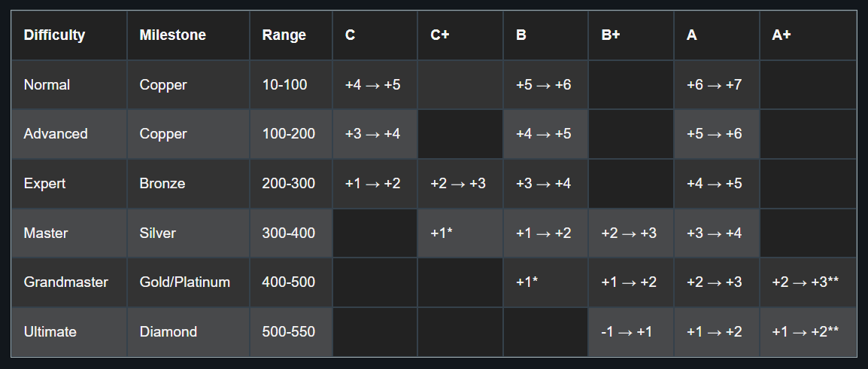Click the Milestone column header
Image resolution: width=868 pixels, height=369 pixels.
tap(172, 35)
